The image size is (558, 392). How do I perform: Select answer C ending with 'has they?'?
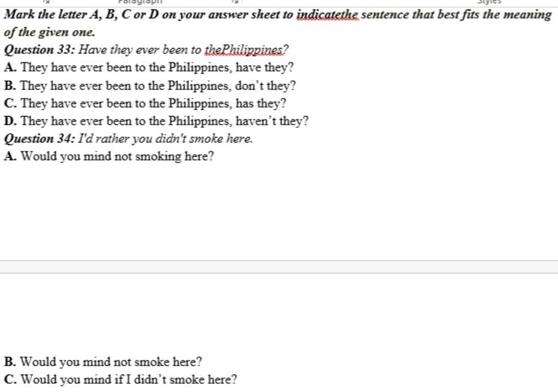[x=145, y=103]
